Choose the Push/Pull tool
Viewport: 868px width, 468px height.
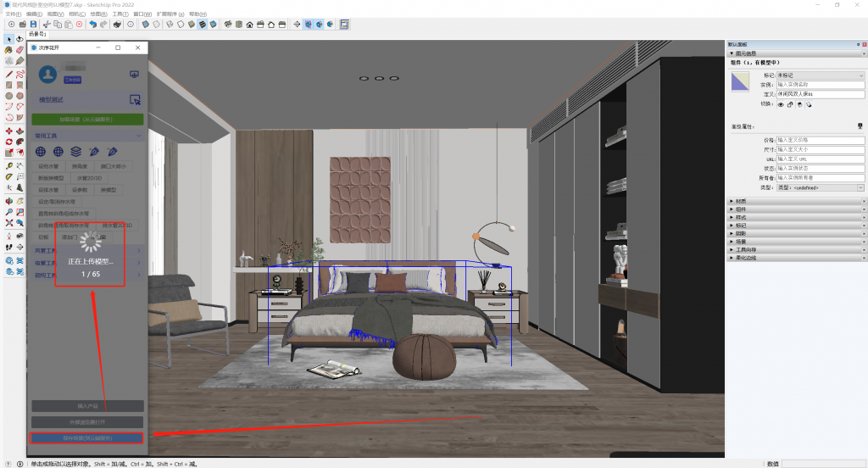point(20,131)
